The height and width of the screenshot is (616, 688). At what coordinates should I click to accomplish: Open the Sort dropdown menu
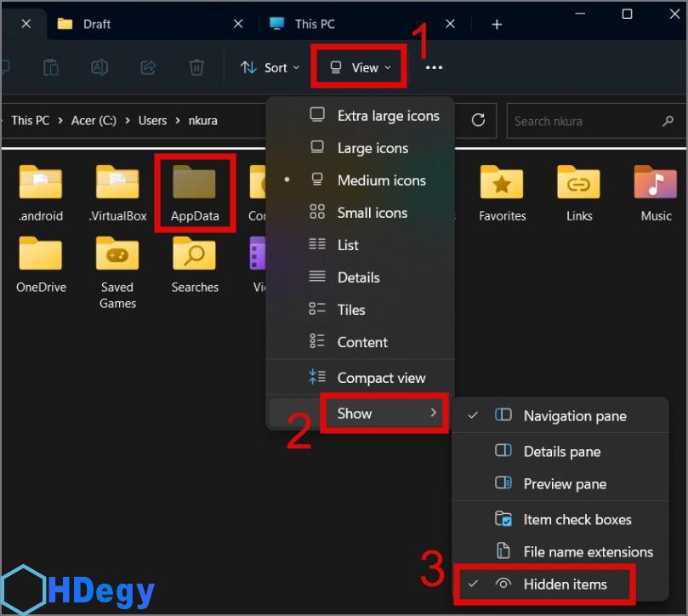[270, 67]
